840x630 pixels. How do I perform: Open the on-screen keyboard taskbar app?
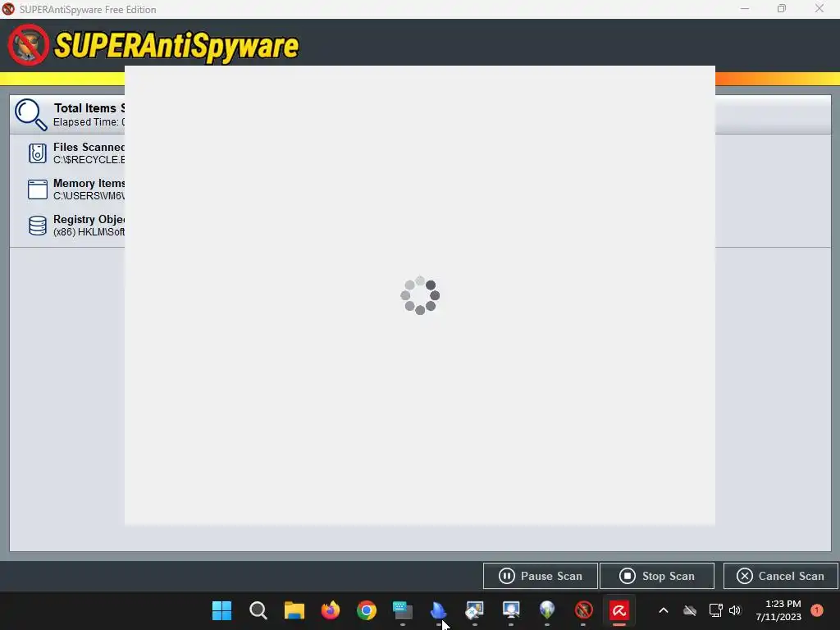(x=402, y=610)
